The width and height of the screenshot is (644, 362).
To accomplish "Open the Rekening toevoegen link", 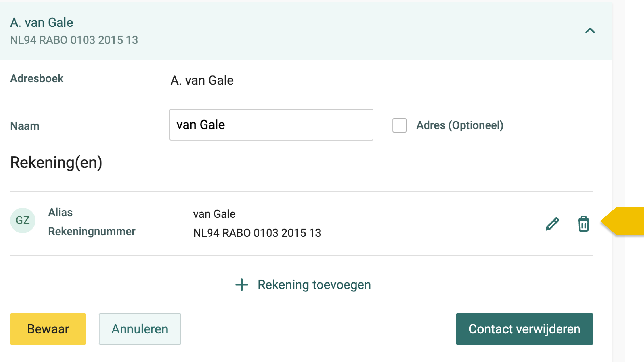I will pos(314,285).
